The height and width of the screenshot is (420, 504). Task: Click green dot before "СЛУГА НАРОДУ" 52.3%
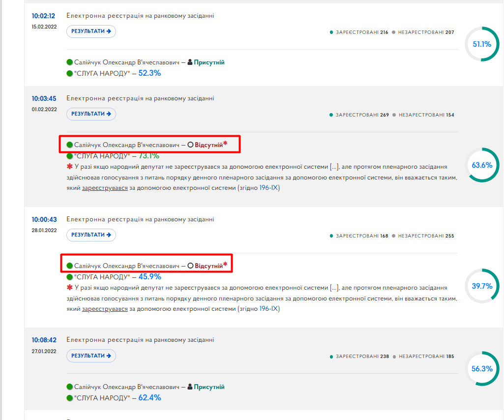(x=69, y=73)
